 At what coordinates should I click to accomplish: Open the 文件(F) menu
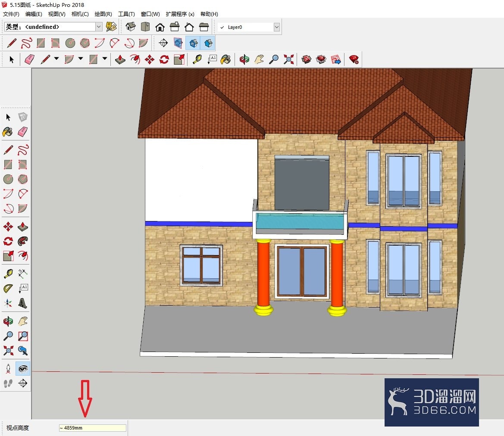click(11, 14)
